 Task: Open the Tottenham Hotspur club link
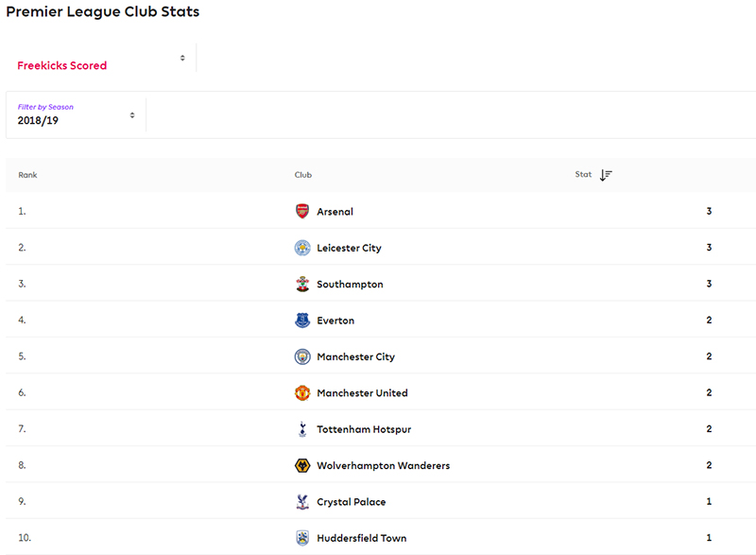click(x=364, y=429)
